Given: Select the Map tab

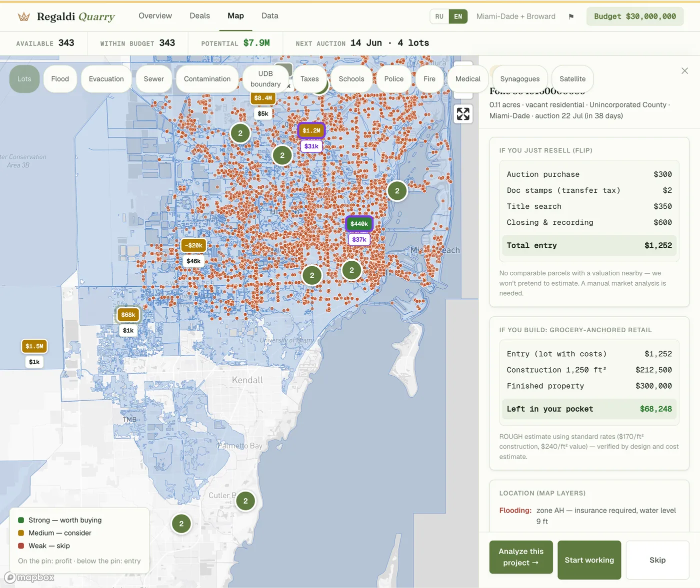Looking at the screenshot, I should click(235, 16).
